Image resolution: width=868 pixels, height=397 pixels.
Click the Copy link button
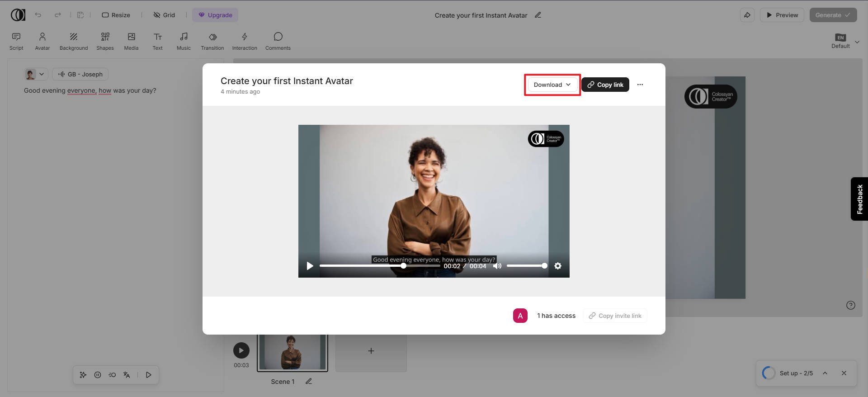(605, 85)
